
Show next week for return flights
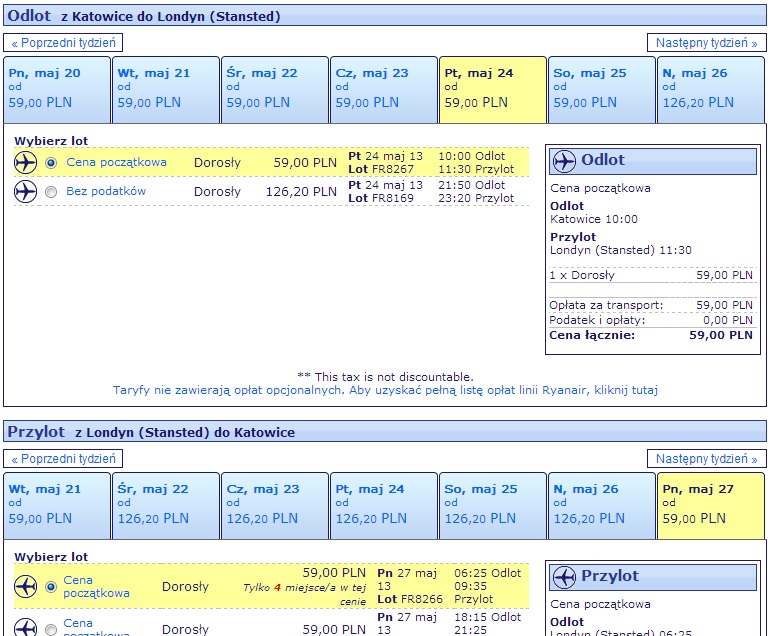coord(707,459)
